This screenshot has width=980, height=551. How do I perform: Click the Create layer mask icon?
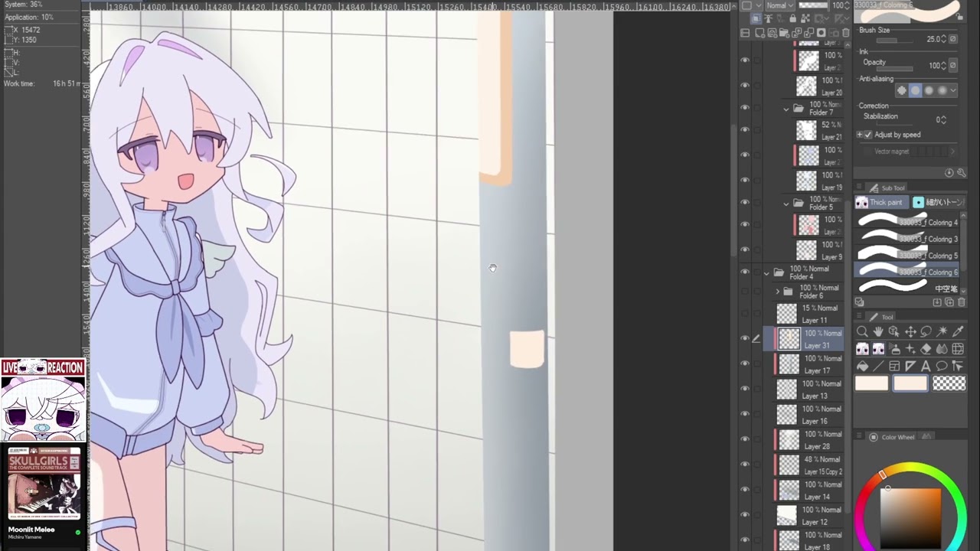coord(821,33)
